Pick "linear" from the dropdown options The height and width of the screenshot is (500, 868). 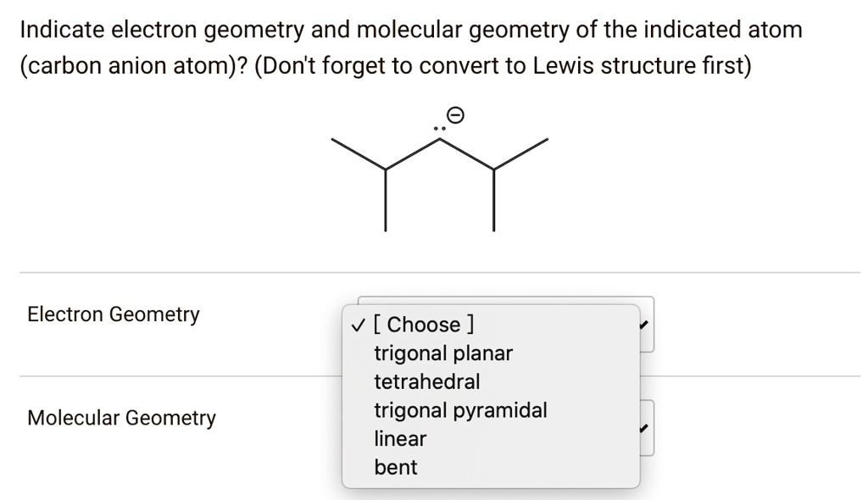pyautogui.click(x=399, y=438)
